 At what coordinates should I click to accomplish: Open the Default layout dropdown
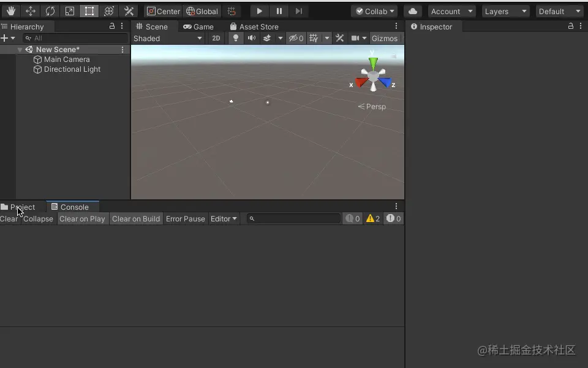559,11
